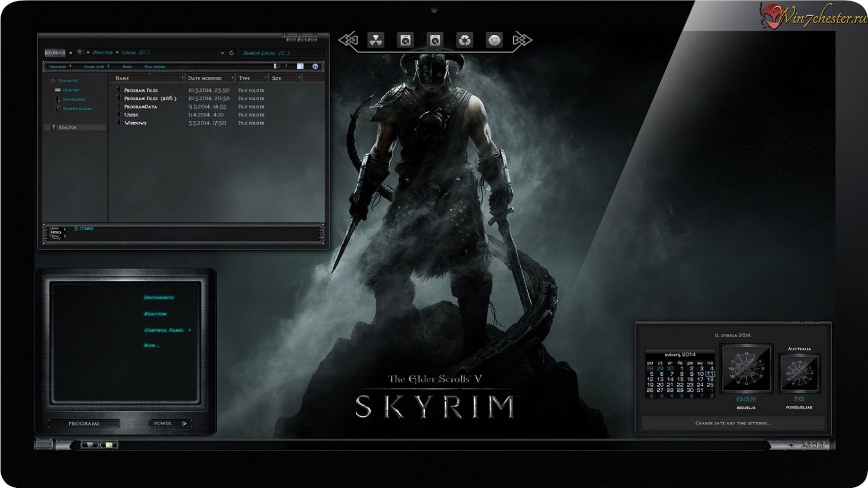The image size is (868, 488).
Task: Sort files by the Size column header
Action: tap(285, 78)
